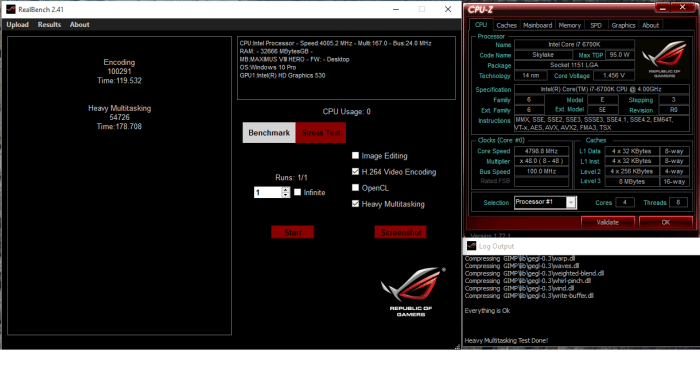
Task: Click the Heavy Multitasking score 54726
Action: pyautogui.click(x=119, y=117)
